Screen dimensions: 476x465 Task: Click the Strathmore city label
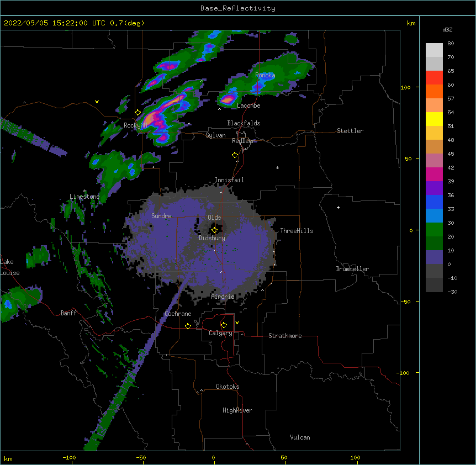point(285,336)
